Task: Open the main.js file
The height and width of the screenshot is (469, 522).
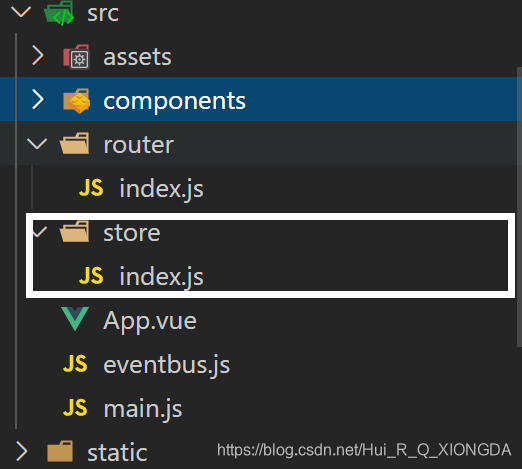Action: coord(143,409)
